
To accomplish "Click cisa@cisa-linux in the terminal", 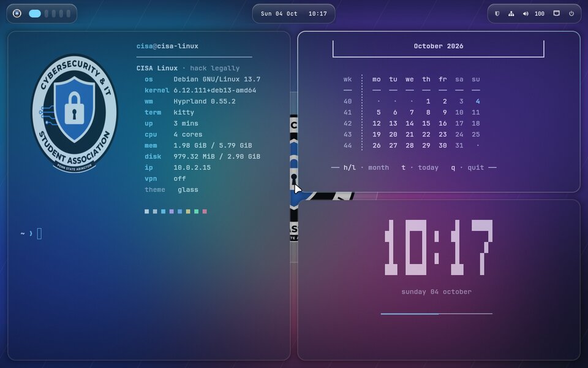I will (x=167, y=46).
